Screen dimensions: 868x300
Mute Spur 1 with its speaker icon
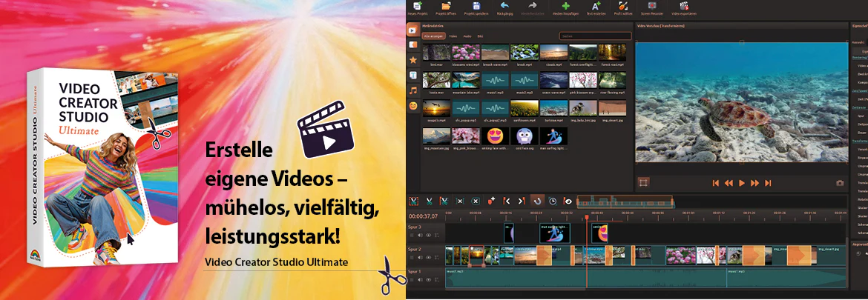420,279
